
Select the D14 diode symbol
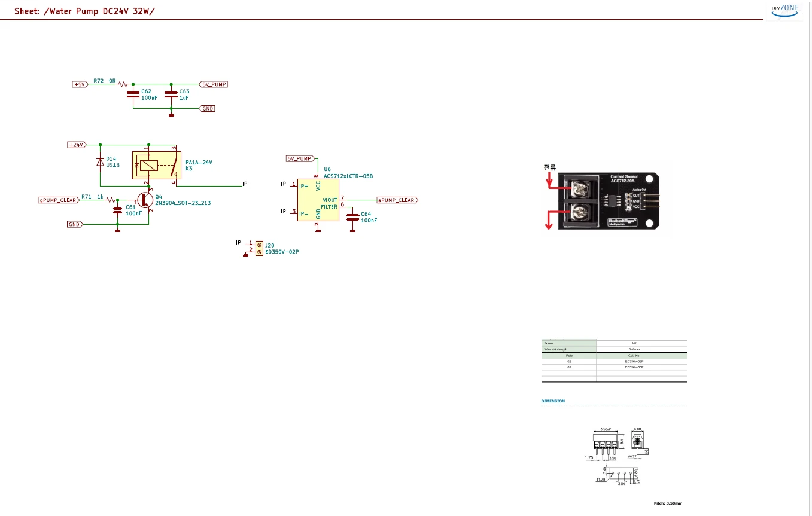tap(100, 161)
